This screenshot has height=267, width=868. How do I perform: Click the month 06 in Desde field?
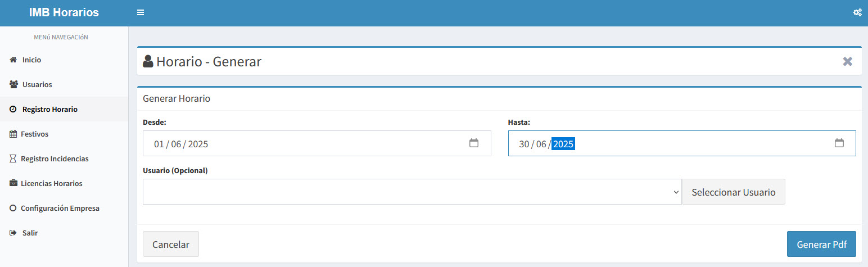(177, 144)
